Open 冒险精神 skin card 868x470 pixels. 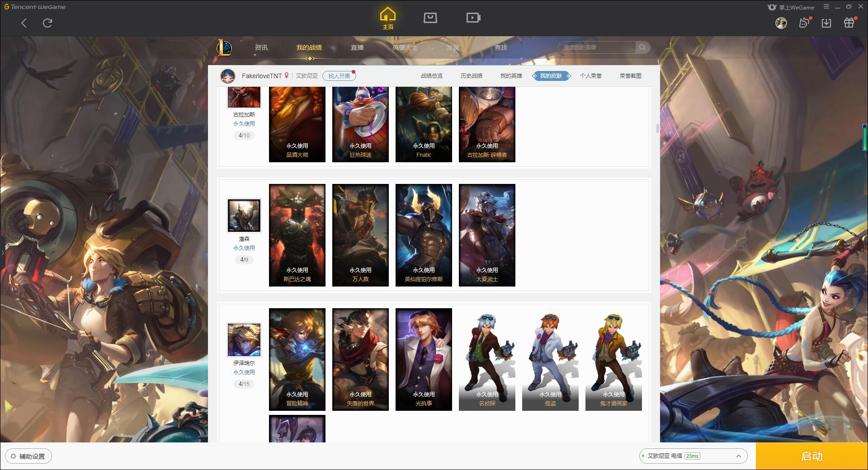coord(297,359)
